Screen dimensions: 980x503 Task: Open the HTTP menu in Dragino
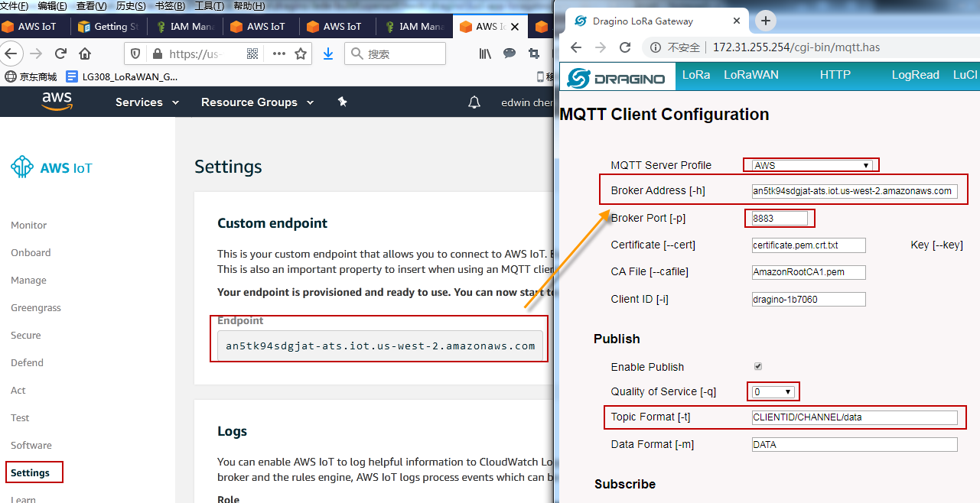click(x=835, y=75)
